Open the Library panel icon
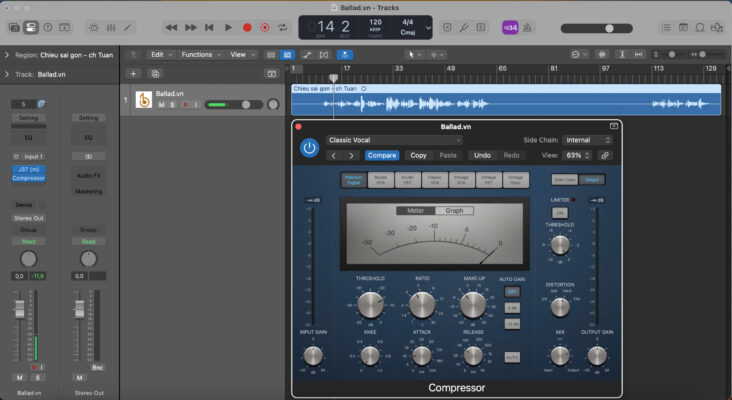732x400 pixels. [x=14, y=28]
